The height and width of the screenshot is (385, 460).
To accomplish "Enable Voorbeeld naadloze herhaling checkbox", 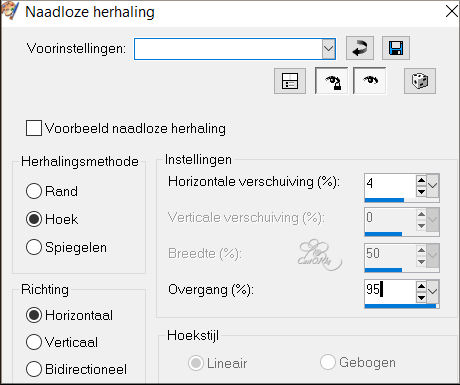I will (x=34, y=128).
